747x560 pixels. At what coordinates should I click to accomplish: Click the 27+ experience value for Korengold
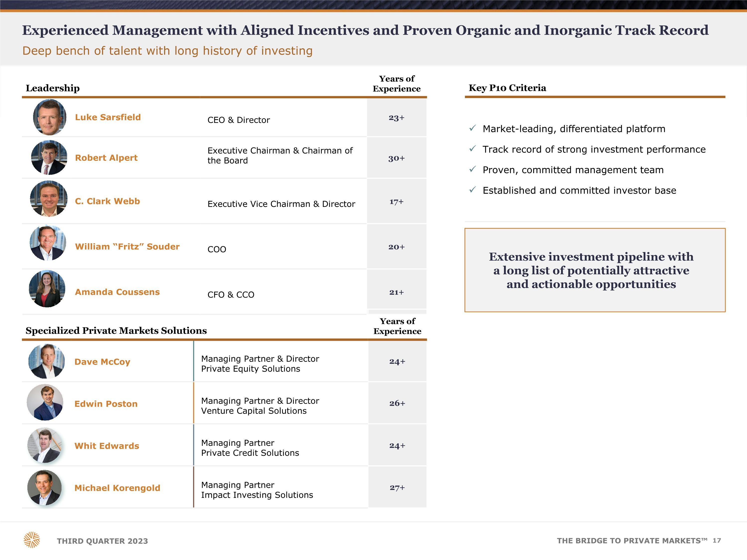tap(397, 487)
